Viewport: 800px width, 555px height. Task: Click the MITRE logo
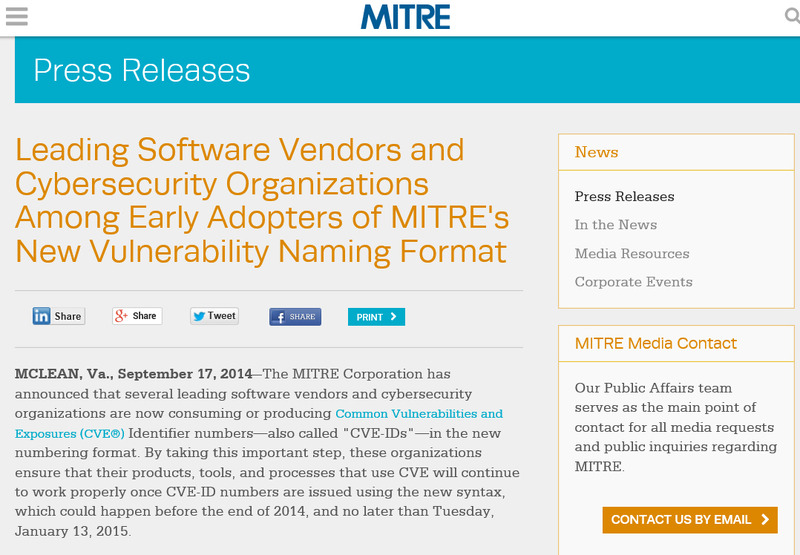tap(405, 17)
